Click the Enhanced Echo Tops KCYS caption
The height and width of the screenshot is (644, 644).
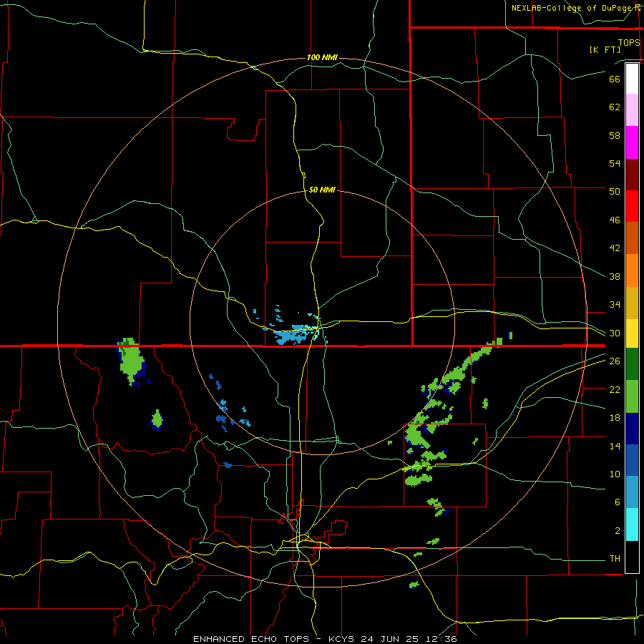pos(325,639)
